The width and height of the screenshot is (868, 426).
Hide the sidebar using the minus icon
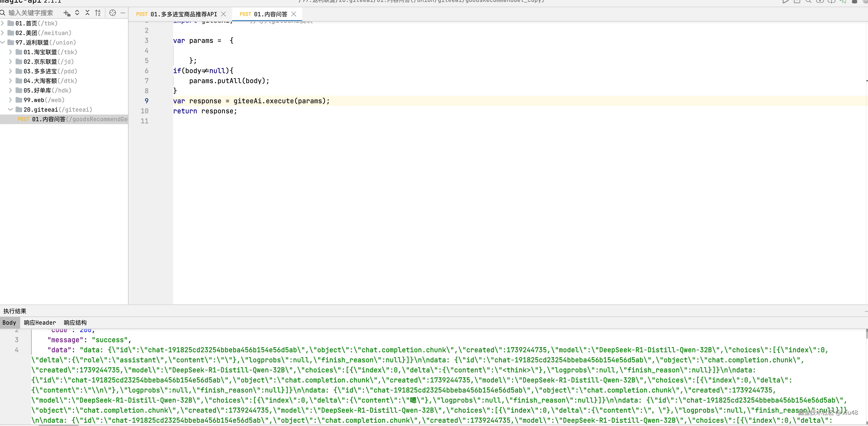pyautogui.click(x=123, y=13)
